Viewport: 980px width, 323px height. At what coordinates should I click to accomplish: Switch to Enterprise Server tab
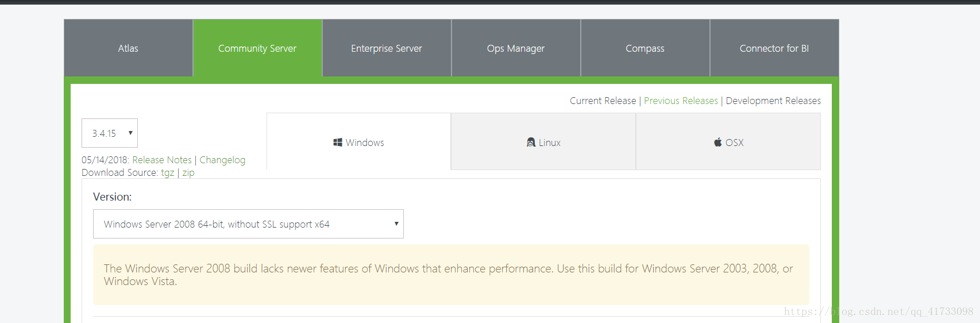click(387, 48)
